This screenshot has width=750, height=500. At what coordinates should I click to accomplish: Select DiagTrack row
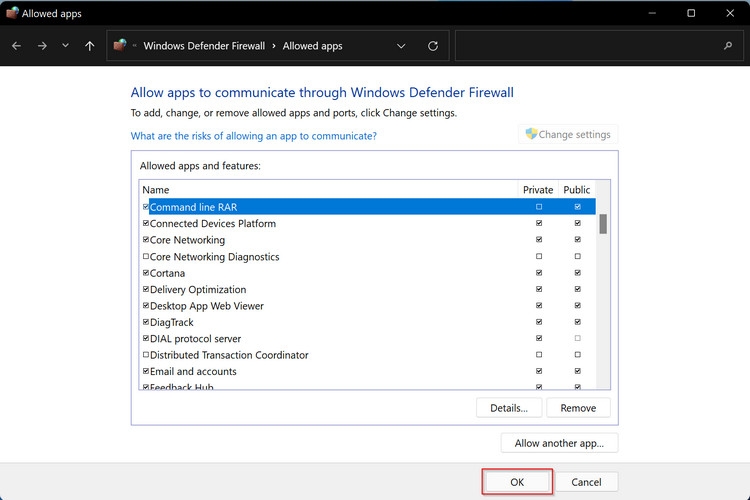(367, 322)
